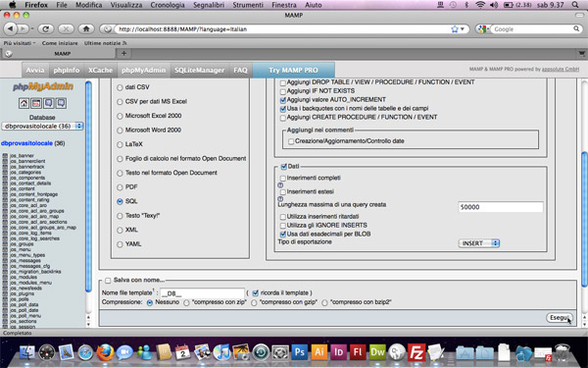Open Photoshop from the dock
This screenshot has height=368, width=588.
click(299, 352)
